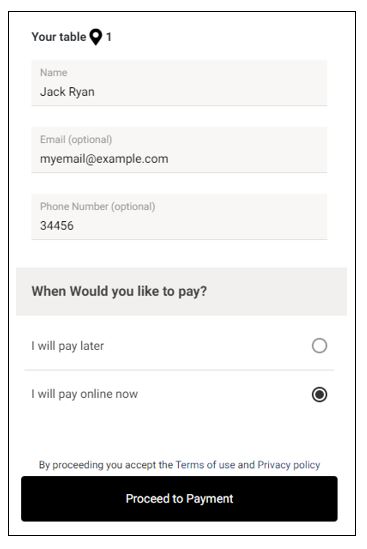The width and height of the screenshot is (367, 549).
Task: Click the Email (optional) field label
Action: [x=76, y=139]
